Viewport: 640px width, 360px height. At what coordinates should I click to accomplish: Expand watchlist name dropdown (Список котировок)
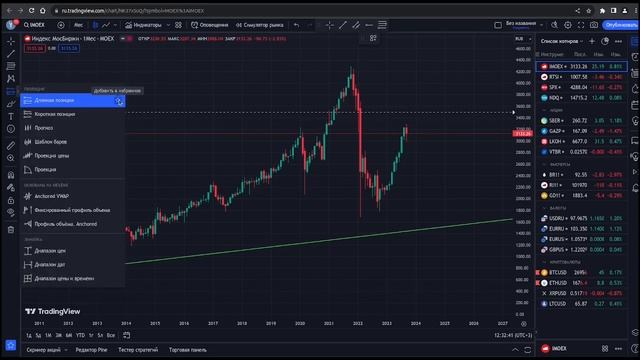click(x=562, y=41)
